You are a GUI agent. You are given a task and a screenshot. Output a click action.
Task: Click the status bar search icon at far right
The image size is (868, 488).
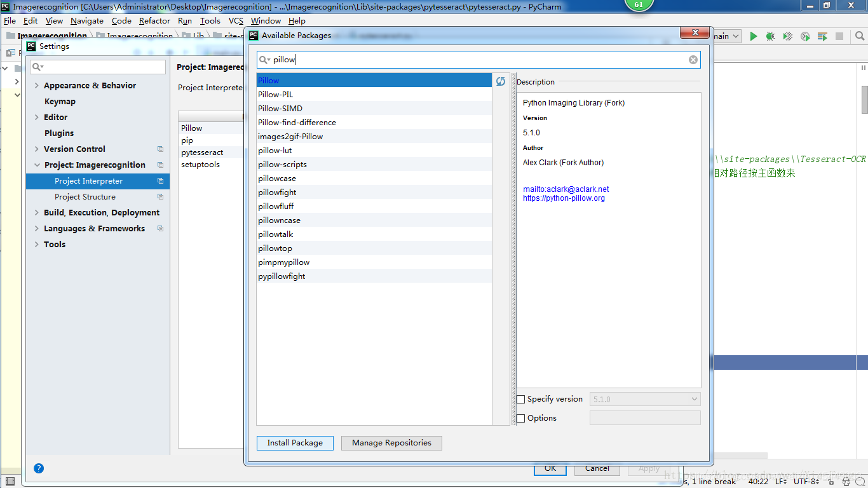861,482
